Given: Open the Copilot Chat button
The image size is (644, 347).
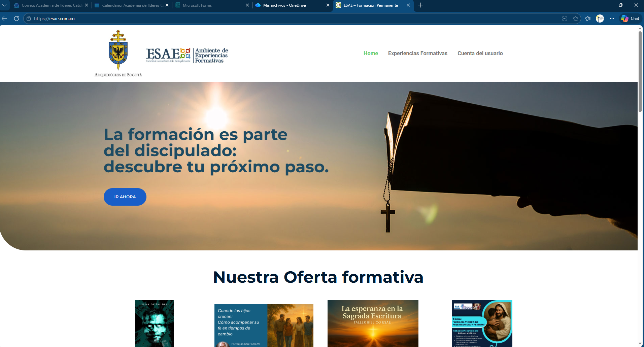Looking at the screenshot, I should tap(630, 19).
